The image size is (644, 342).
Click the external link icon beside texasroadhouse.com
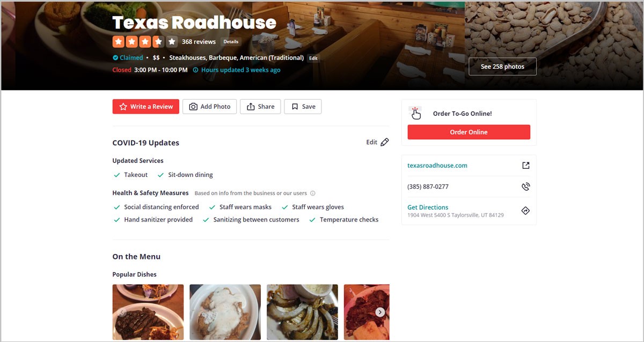coord(525,166)
